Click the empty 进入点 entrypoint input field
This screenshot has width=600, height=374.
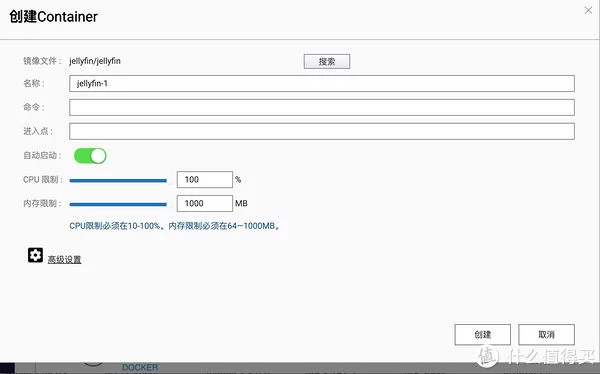coord(322,131)
